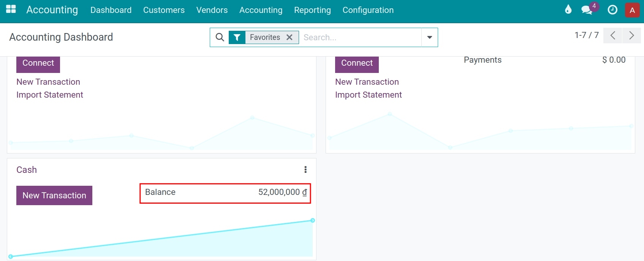Click the Accounting Dashboard breadcrumb title

(x=61, y=37)
